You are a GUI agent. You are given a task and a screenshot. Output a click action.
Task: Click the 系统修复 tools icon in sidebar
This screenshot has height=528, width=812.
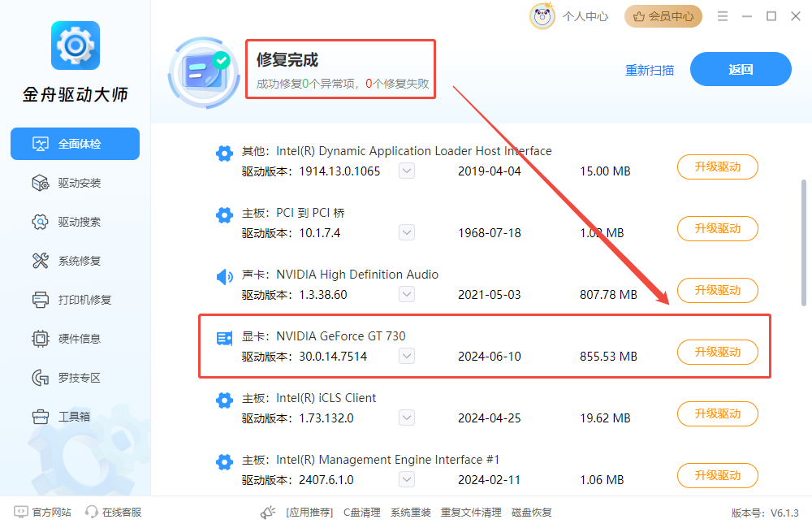(41, 261)
